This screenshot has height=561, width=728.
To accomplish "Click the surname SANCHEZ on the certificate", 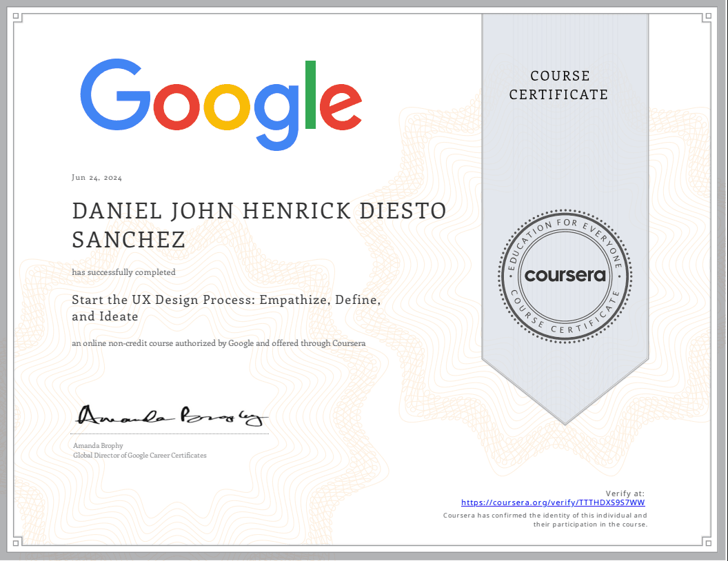I will 129,240.
